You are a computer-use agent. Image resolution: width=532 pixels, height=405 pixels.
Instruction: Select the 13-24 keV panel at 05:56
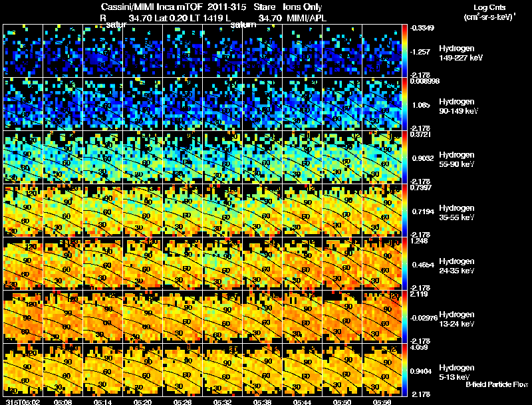point(382,317)
